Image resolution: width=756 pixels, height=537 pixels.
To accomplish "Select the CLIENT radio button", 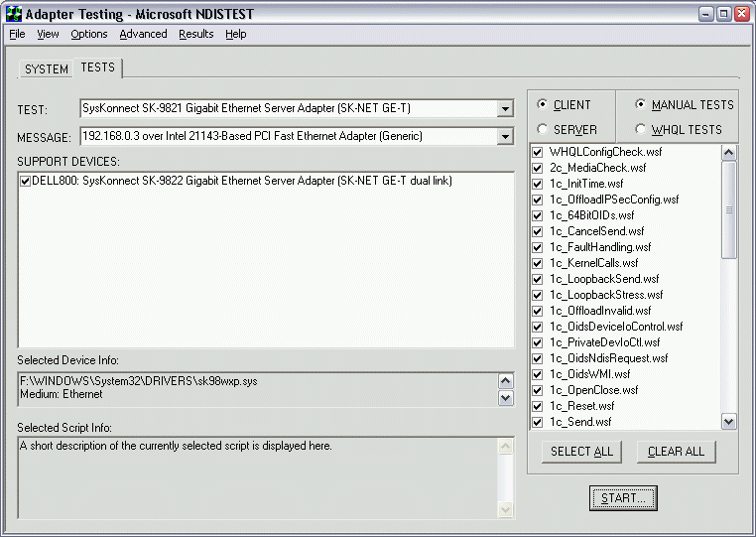I will (x=543, y=104).
